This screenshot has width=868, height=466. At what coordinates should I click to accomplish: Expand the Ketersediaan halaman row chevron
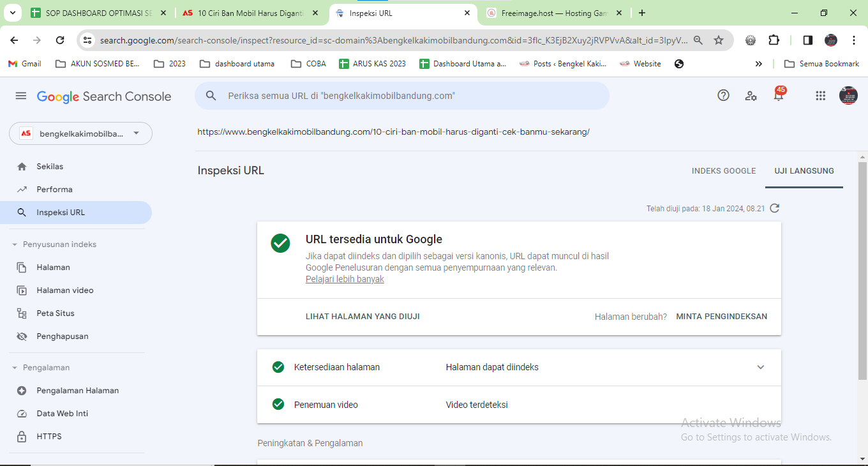[760, 367]
